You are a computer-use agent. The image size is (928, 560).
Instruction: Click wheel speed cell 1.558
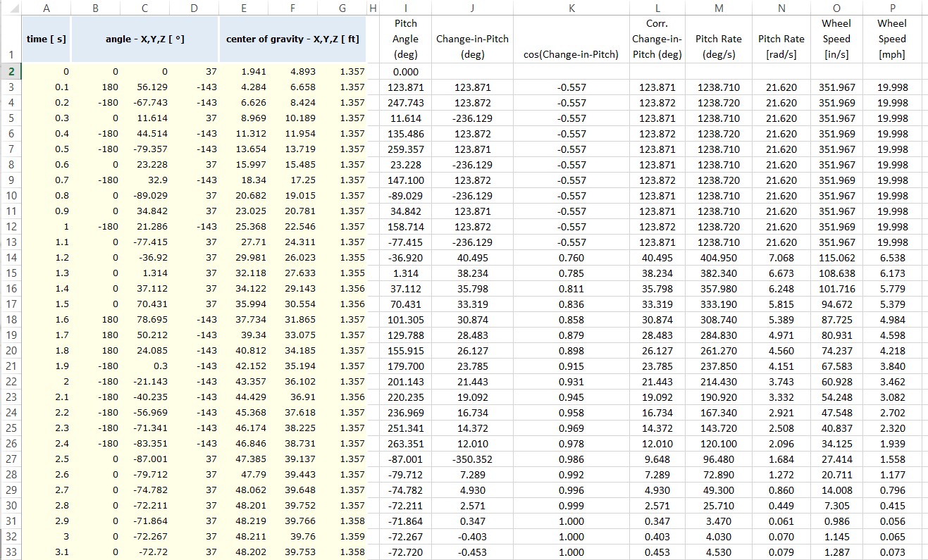coord(891,459)
